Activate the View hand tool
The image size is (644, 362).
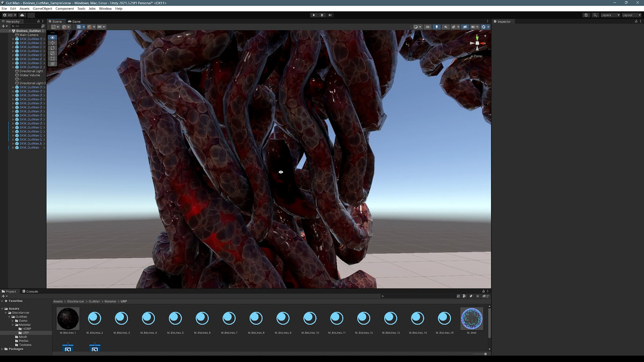pyautogui.click(x=52, y=38)
